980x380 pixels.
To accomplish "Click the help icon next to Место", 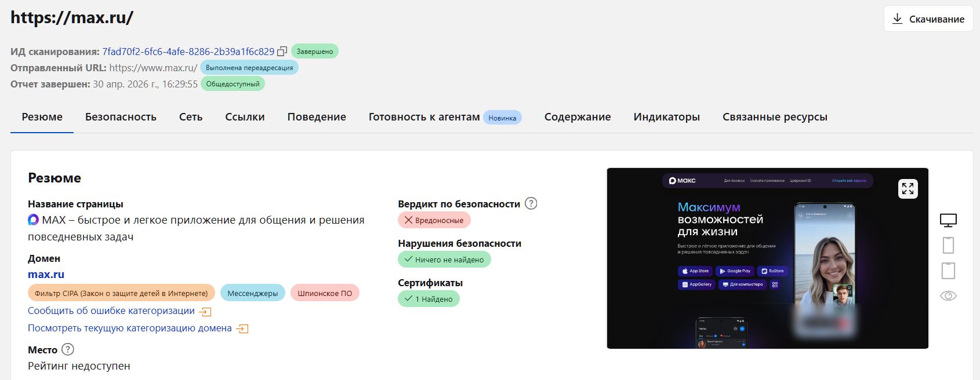I will [68, 349].
